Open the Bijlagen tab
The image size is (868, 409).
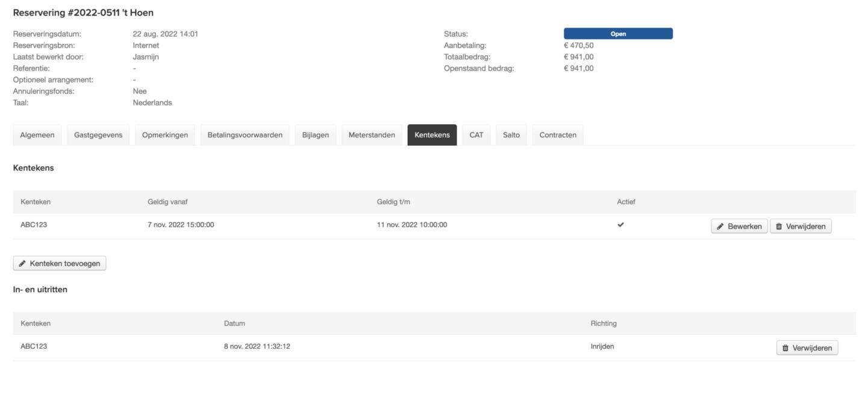click(316, 135)
